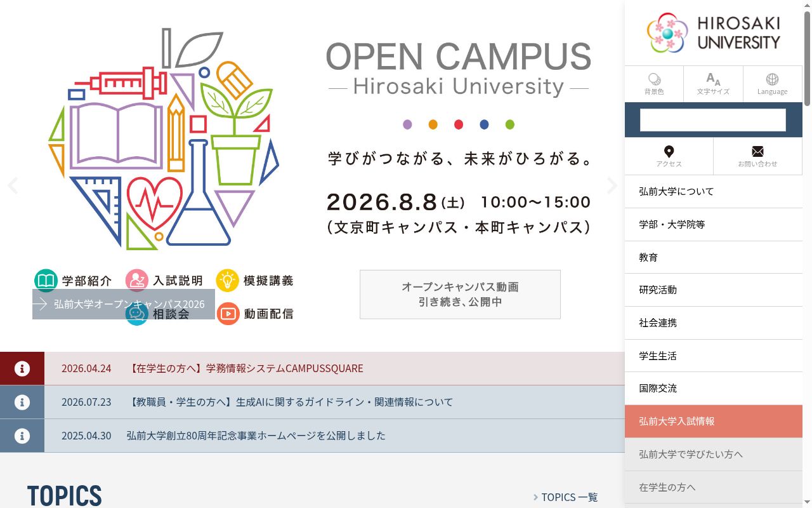Click the 2026.07.23 date text
The height and width of the screenshot is (508, 812).
86,402
